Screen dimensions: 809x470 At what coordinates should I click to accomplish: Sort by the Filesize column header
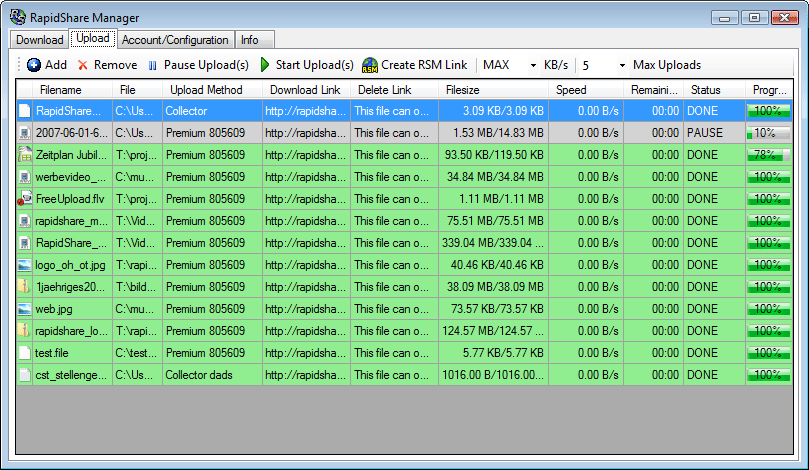[x=462, y=90]
